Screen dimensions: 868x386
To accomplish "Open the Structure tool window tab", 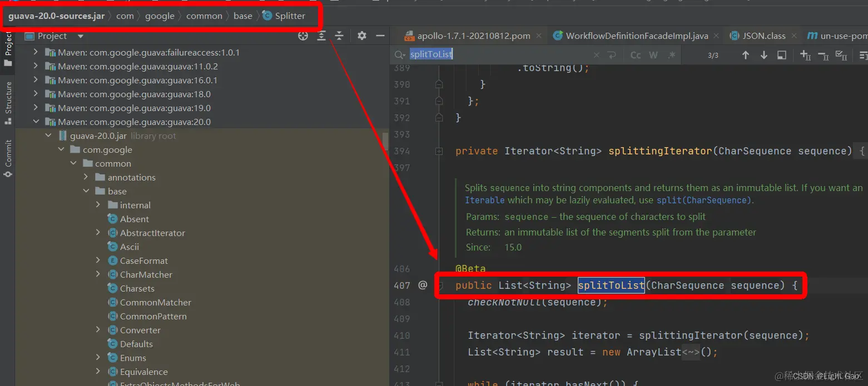I will [x=8, y=103].
